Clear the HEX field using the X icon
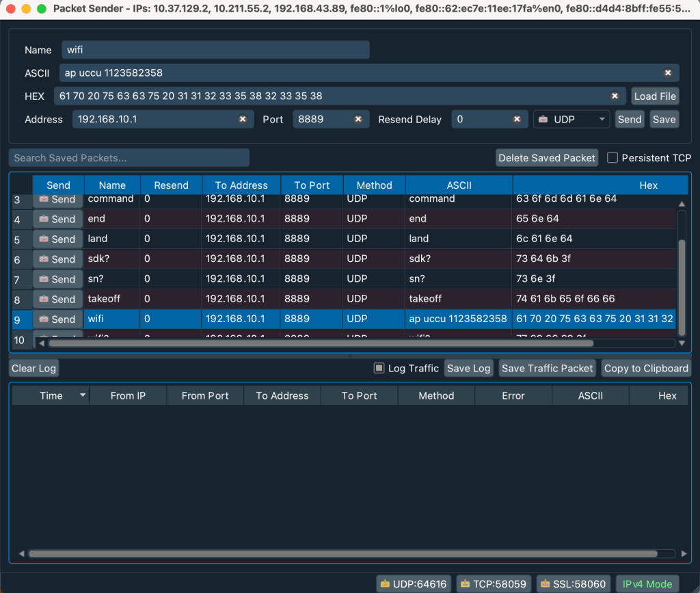 point(615,96)
